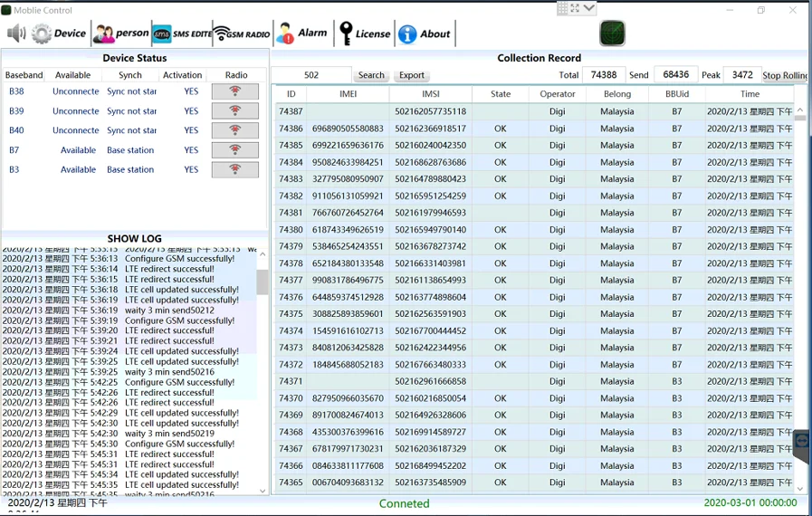Open the License key dialog
Image resolution: width=812 pixels, height=516 pixels.
click(x=363, y=33)
